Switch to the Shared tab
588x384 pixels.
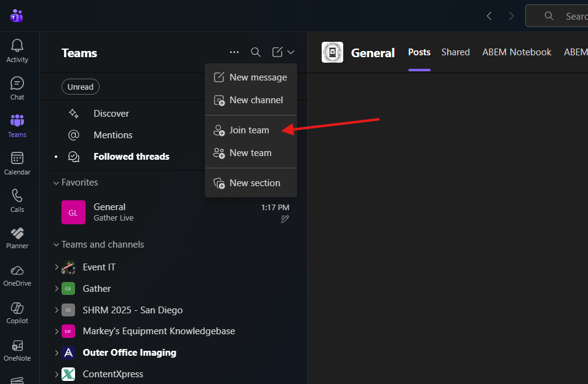click(x=455, y=52)
